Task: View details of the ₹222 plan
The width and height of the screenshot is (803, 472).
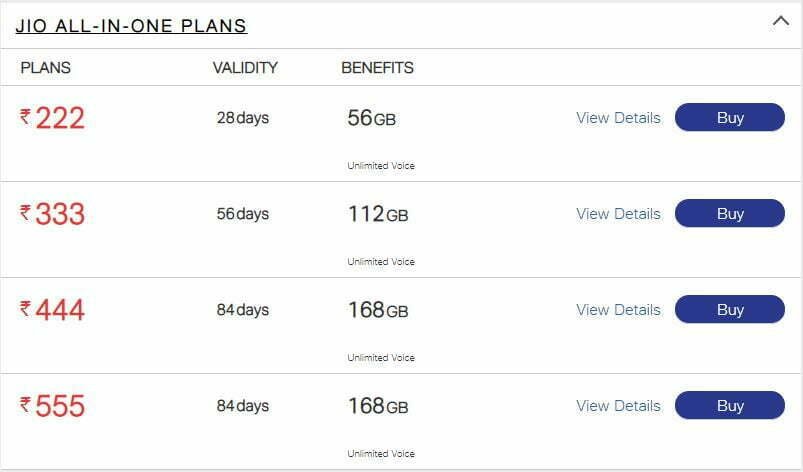Action: (x=618, y=118)
